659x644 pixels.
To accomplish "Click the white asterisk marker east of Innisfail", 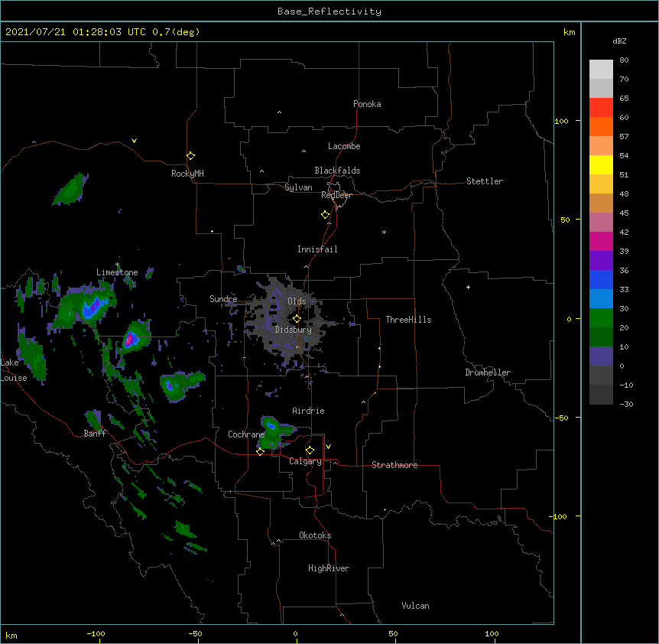I will coord(384,232).
